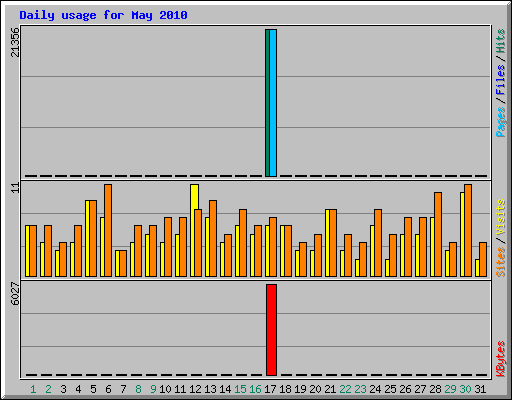This screenshot has width=512, height=400.
Task: Click the orange sites bar for day 6
Action: pyautogui.click(x=108, y=230)
